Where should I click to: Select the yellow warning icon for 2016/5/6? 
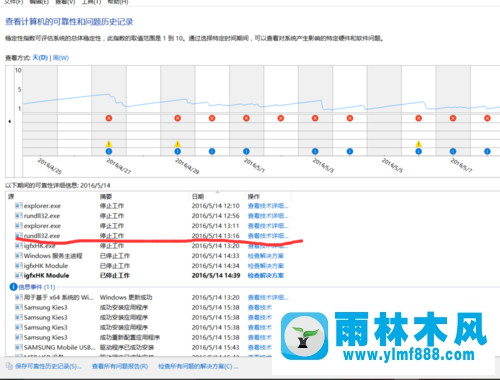(419, 144)
